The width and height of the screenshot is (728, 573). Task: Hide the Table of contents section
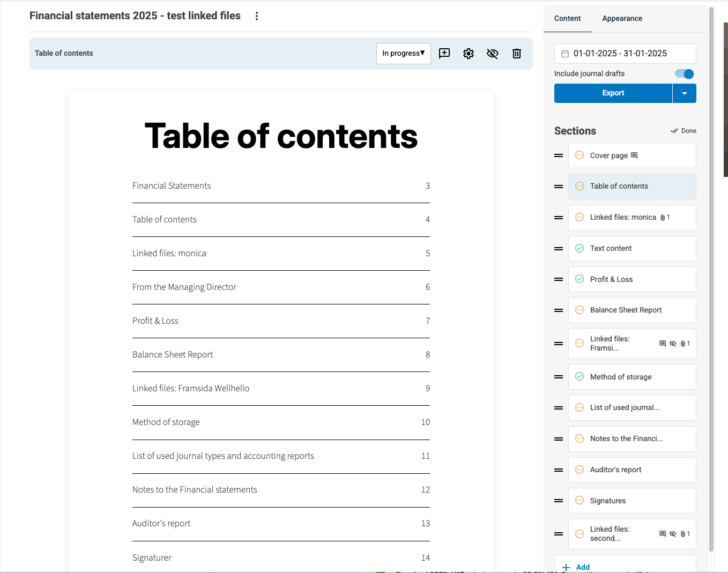pos(493,53)
